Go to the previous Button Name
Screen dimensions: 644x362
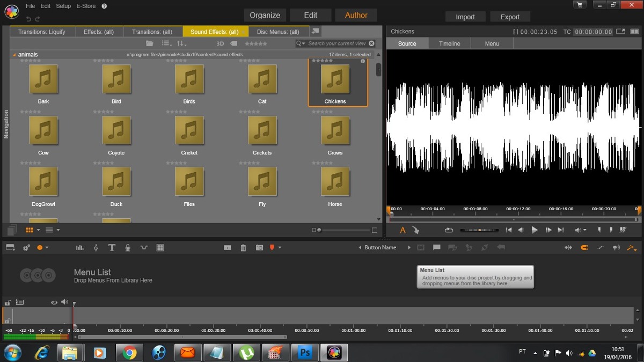click(x=360, y=247)
